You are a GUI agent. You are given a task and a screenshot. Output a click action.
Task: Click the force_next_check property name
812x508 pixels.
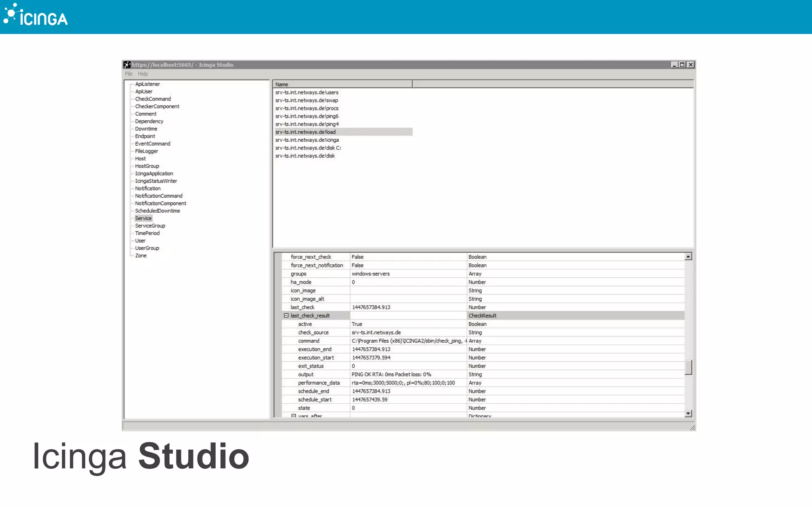click(311, 257)
